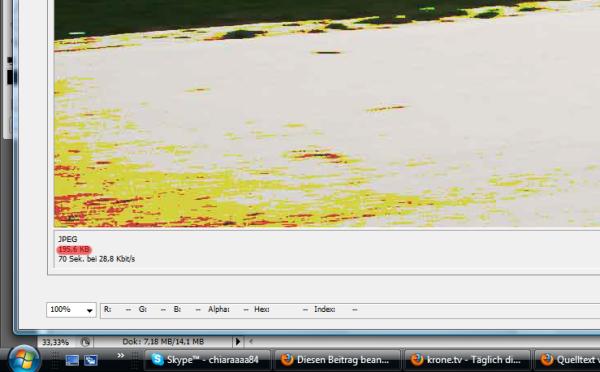600x372 pixels.
Task: Open the krone.tv Firefox taskbar button
Action: 467,360
